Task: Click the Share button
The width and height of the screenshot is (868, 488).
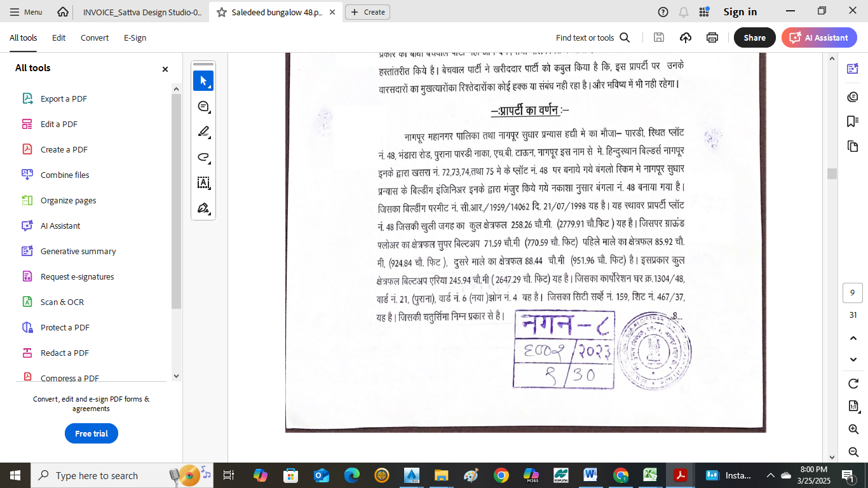Action: 755,37
